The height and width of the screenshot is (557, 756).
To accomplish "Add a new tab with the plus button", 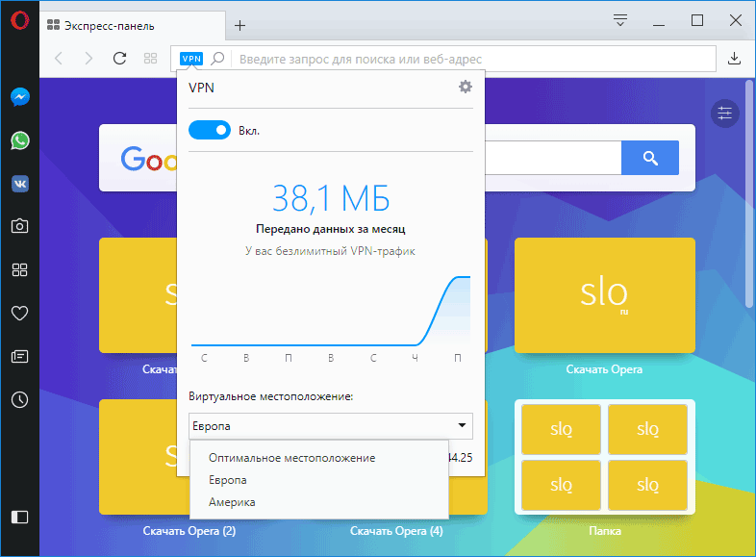I will click(x=239, y=26).
